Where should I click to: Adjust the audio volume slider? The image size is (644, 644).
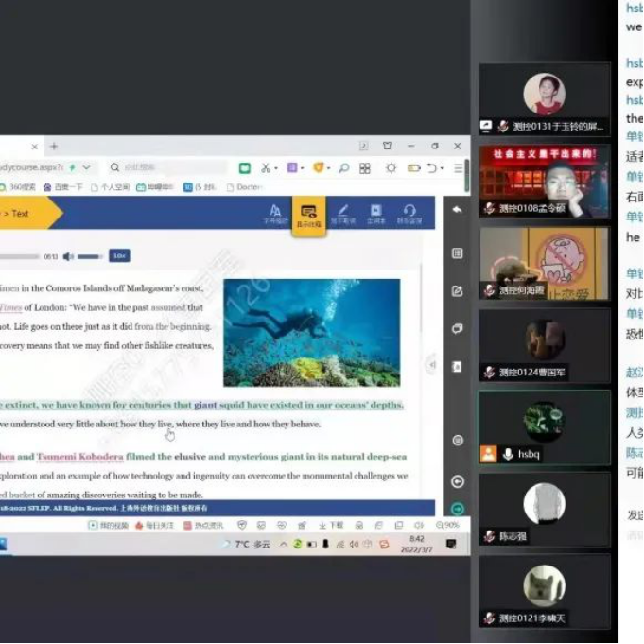coord(89,256)
